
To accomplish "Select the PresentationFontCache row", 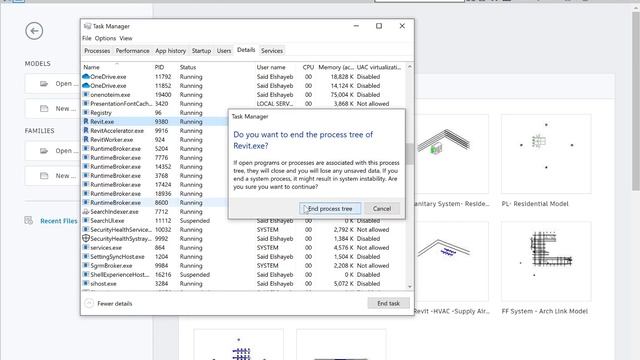I will (x=244, y=104).
